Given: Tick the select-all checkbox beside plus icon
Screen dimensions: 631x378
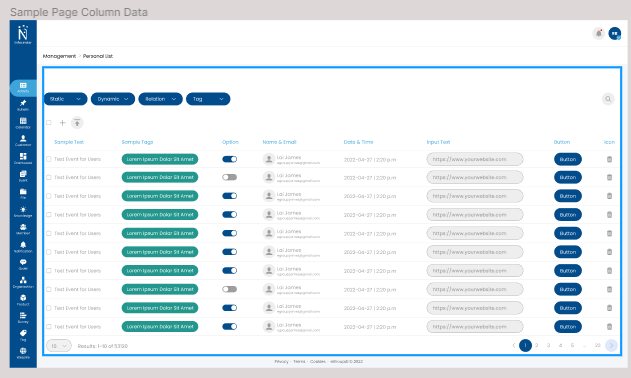Looking at the screenshot, I should tap(49, 123).
